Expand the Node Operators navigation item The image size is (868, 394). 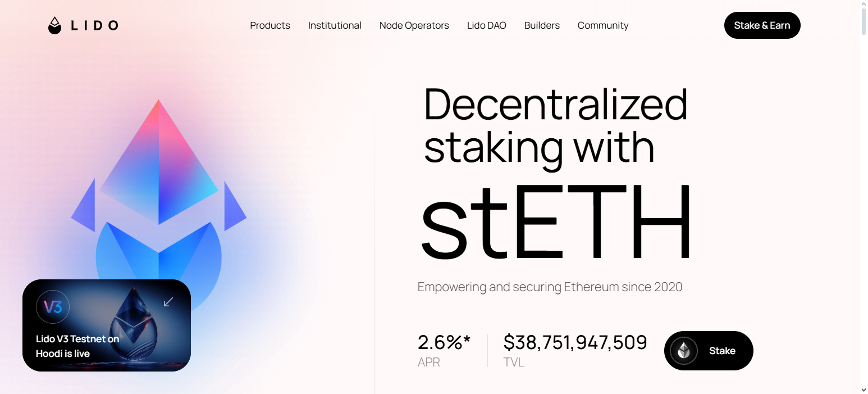pyautogui.click(x=414, y=25)
